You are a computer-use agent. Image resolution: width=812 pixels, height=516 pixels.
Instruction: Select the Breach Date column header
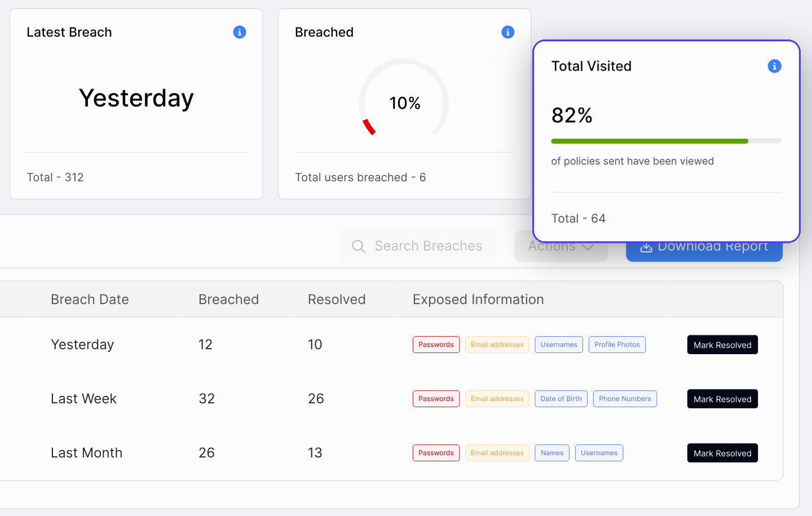pos(90,299)
